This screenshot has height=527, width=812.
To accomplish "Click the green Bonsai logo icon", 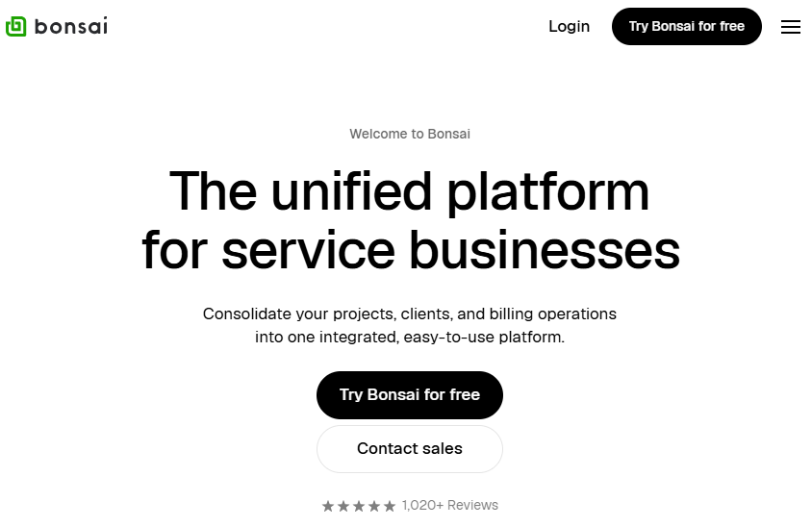I will pos(15,26).
